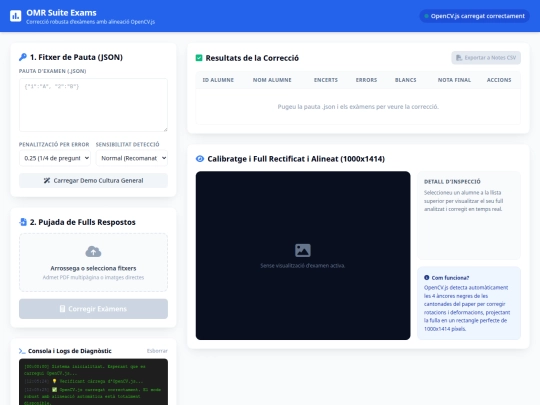Click the key icon beside Fitxer de Pauta
540x405 pixels.
[x=23, y=57]
